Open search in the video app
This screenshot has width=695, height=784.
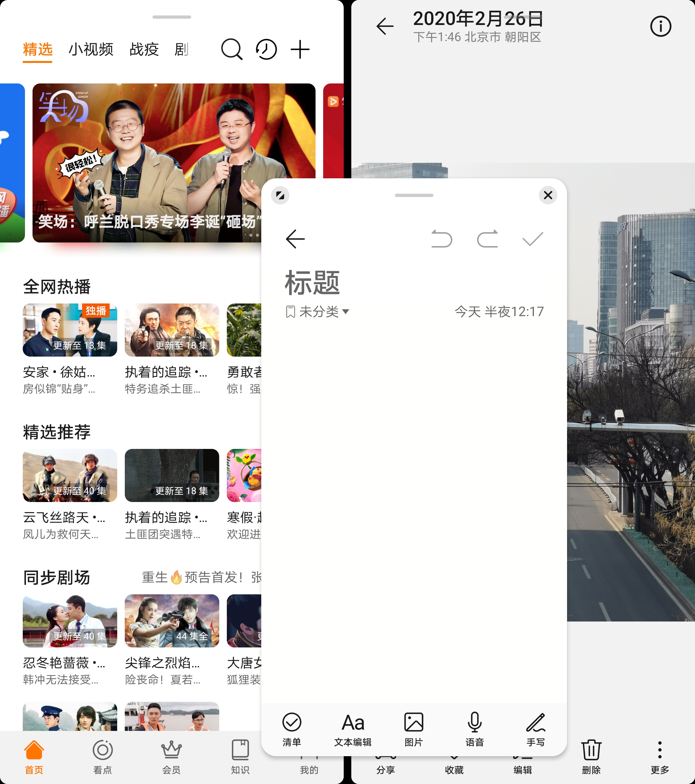tap(232, 49)
